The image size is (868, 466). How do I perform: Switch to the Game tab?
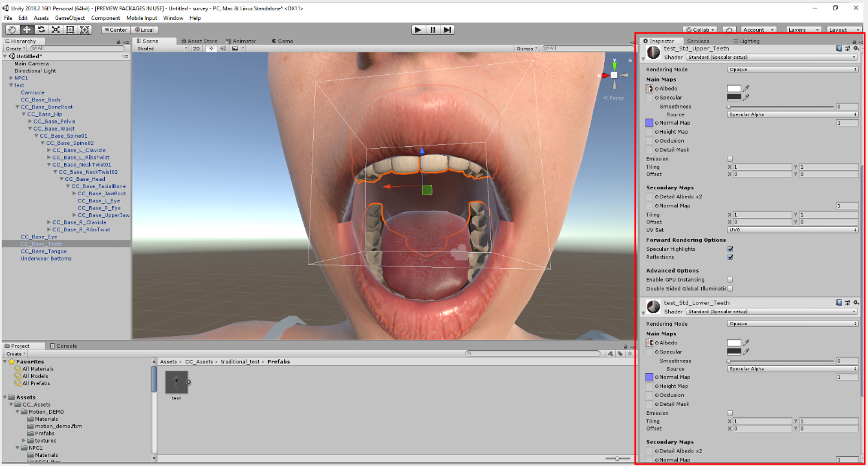point(283,41)
